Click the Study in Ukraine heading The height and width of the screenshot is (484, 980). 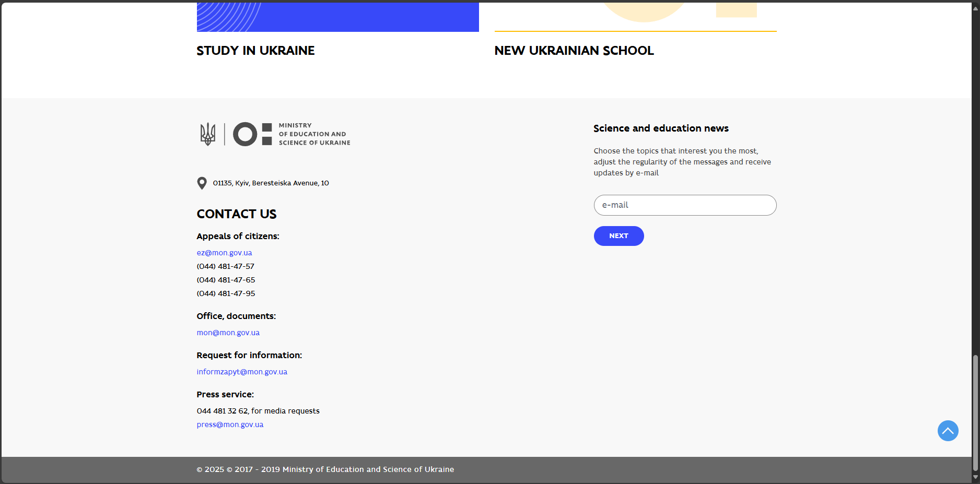pyautogui.click(x=255, y=51)
